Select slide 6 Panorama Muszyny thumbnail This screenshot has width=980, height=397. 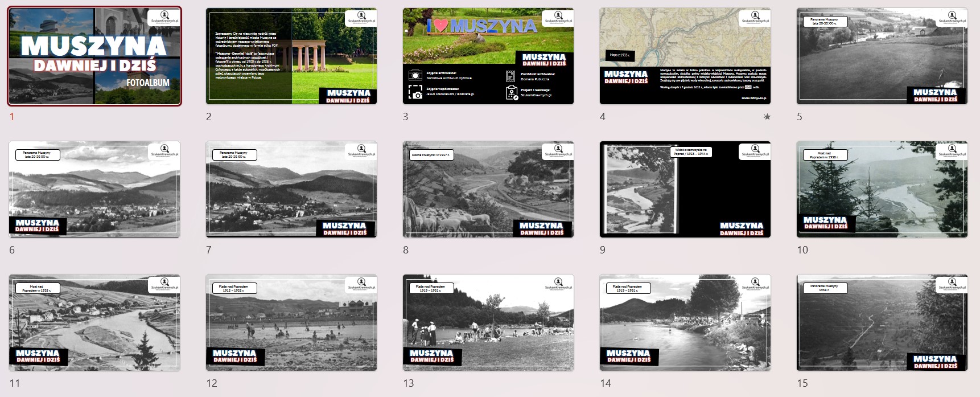tap(94, 189)
